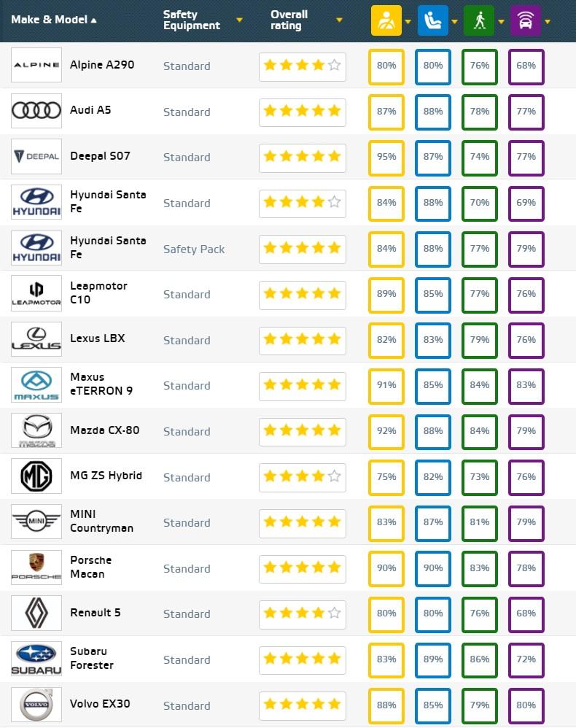This screenshot has height=728, width=576.
Task: Select the Porsche logo thumbnail
Action: pyautogui.click(x=36, y=568)
